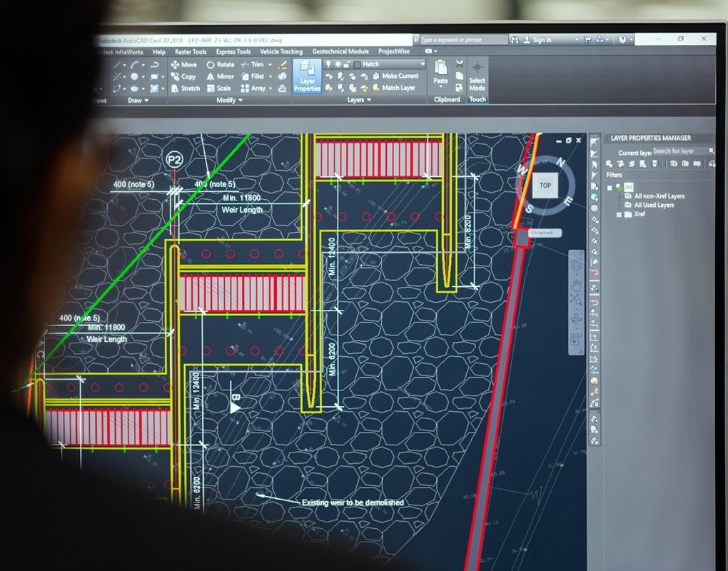Click the Explode icon in Modify panel
This screenshot has height=571, width=728.
click(283, 76)
